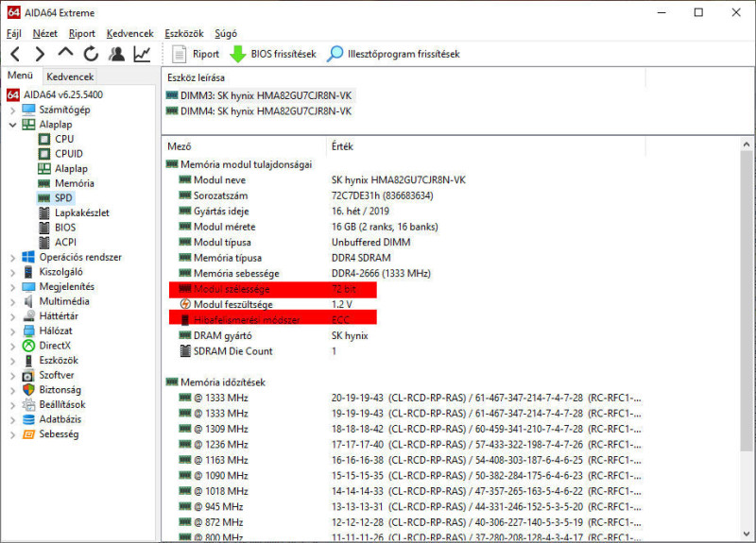Switch to the Menü sidebar tab

[20, 76]
